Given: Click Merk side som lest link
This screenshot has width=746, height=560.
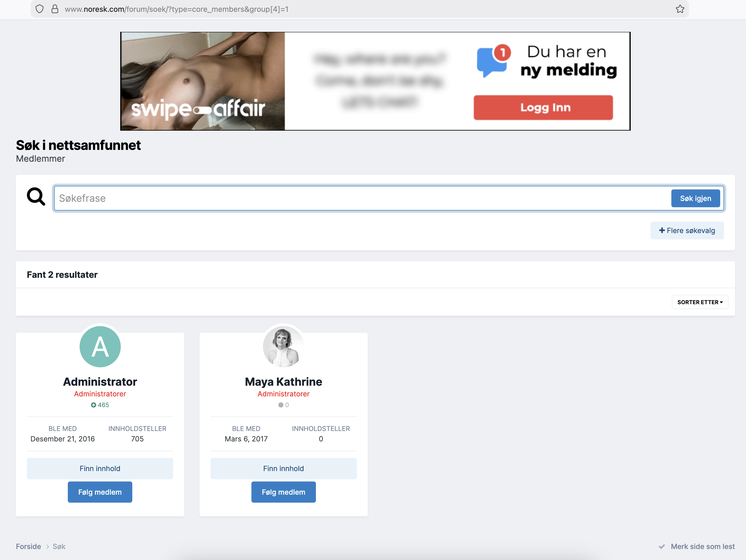Looking at the screenshot, I should coord(702,546).
